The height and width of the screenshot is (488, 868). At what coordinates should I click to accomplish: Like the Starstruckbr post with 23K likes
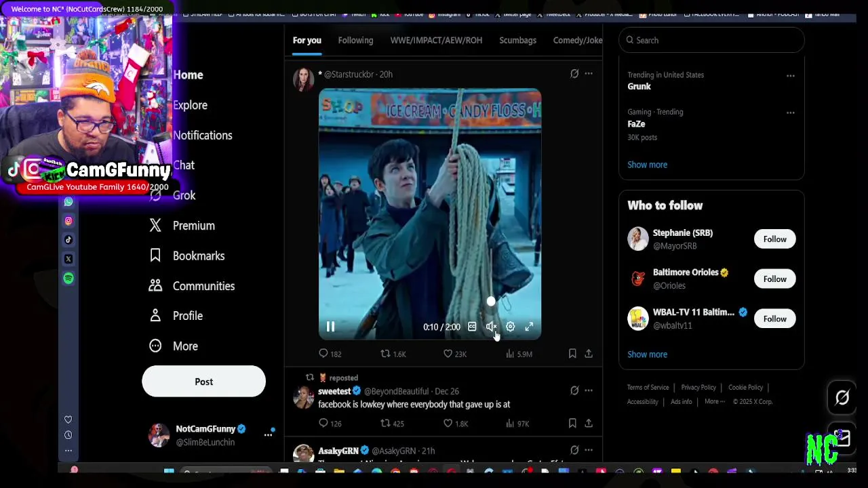[x=454, y=354]
